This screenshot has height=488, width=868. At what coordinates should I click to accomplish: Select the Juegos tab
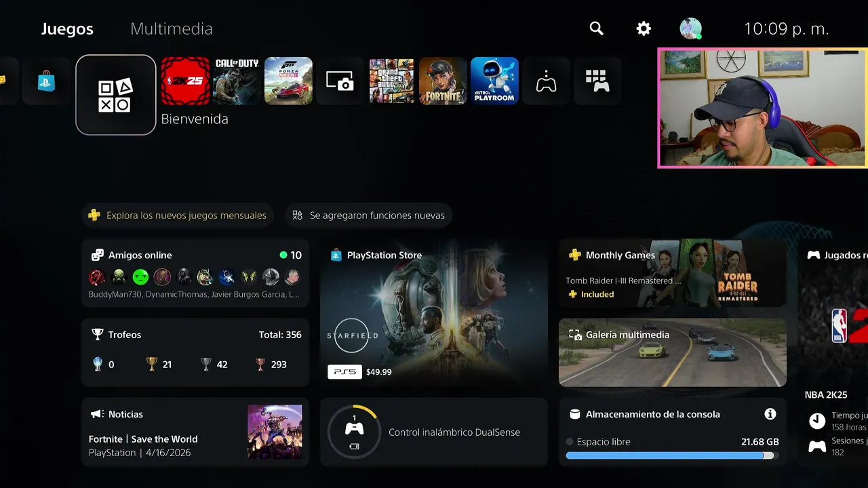(67, 29)
